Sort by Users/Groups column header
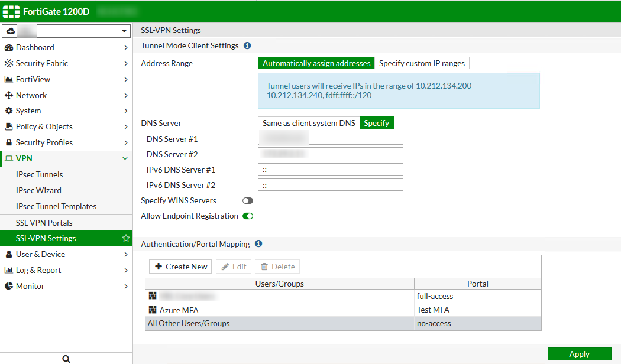The image size is (621, 364). pos(280,284)
